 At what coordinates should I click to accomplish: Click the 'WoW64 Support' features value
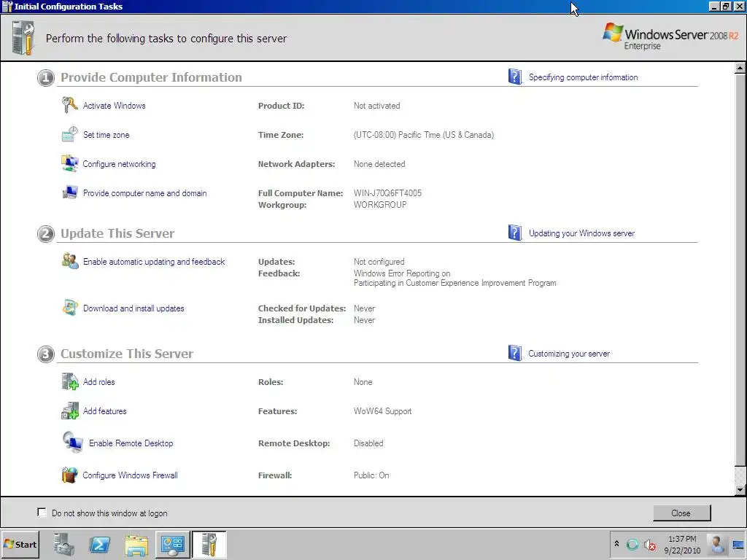(382, 411)
